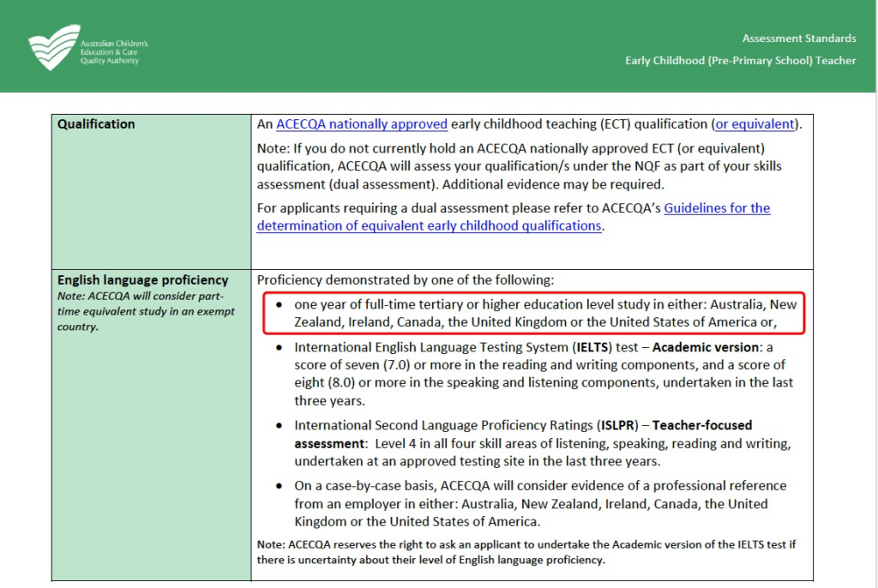The image size is (878, 588).
Task: Click the note beginning "If you do not currently hold"
Action: (519, 166)
